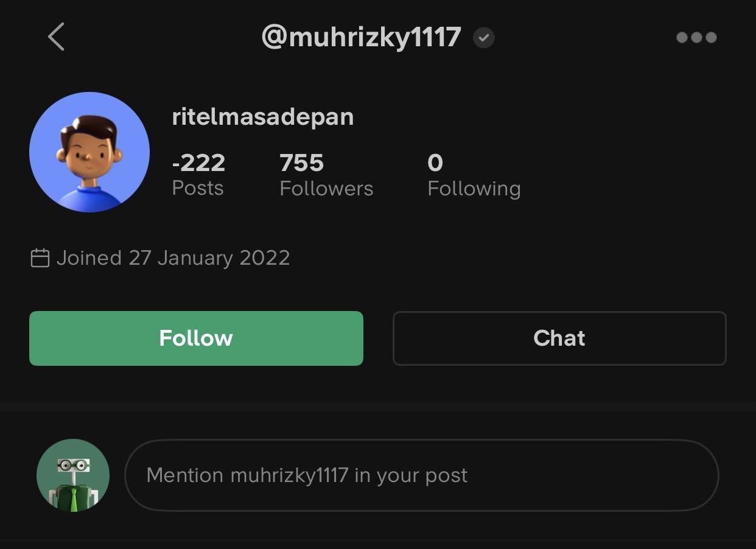Click the Joined 27 January 2022 text

(x=173, y=258)
